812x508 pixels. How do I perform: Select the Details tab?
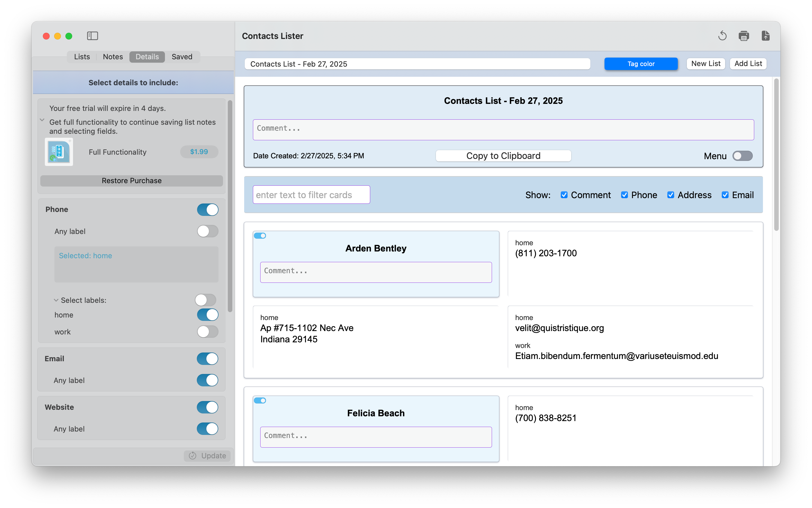point(147,57)
